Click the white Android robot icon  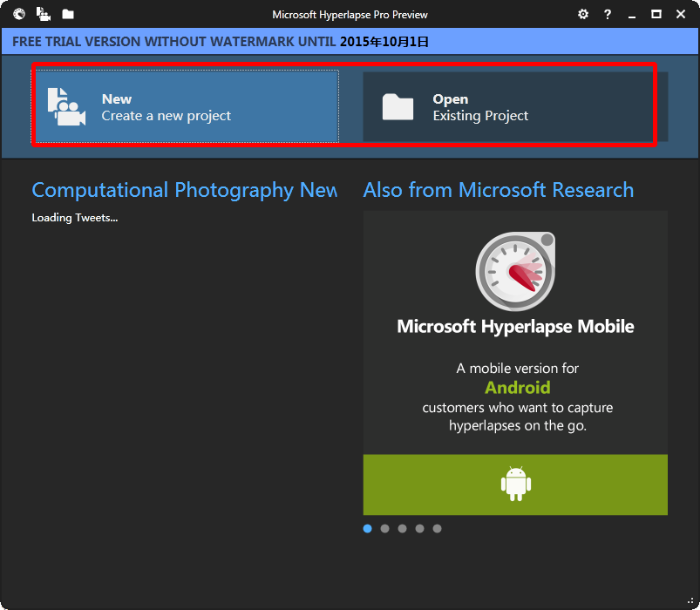516,484
